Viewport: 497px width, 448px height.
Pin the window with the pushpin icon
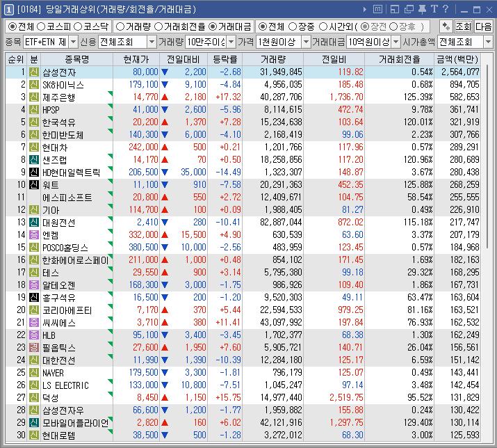tap(422, 10)
